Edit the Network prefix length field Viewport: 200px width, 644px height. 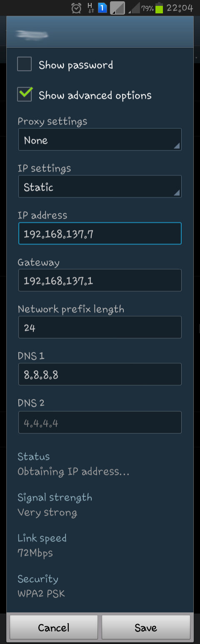click(x=100, y=327)
